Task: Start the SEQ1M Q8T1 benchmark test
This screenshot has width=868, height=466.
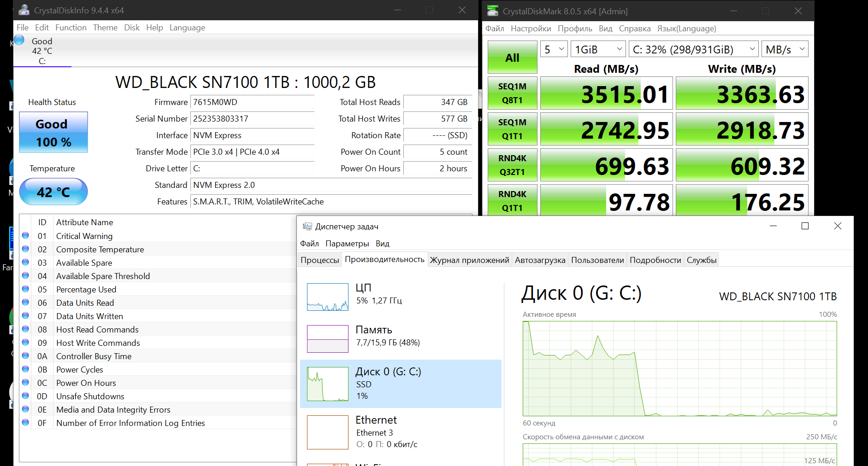Action: click(x=512, y=93)
